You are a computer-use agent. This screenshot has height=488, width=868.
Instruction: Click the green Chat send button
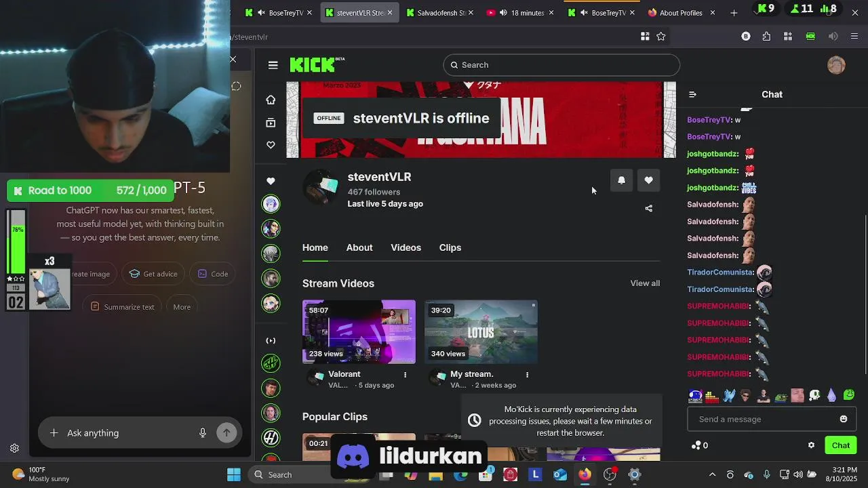pyautogui.click(x=841, y=445)
